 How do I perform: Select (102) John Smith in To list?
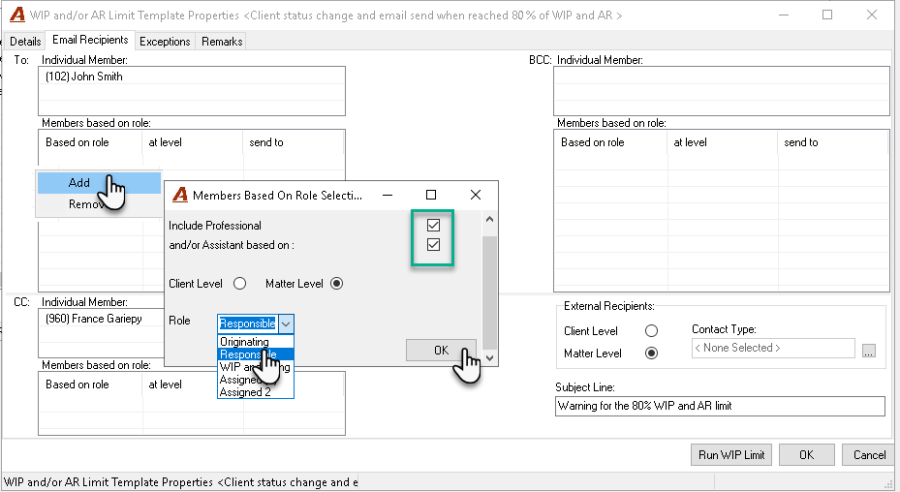(x=84, y=76)
